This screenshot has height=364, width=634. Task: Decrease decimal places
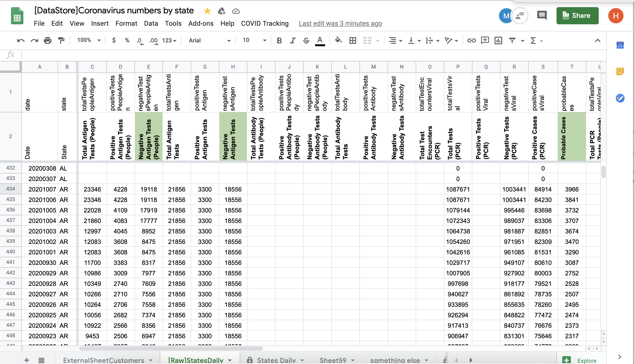(140, 41)
